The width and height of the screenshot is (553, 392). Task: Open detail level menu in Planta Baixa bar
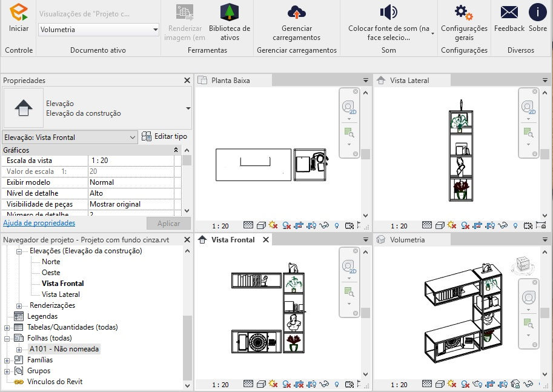[249, 225]
